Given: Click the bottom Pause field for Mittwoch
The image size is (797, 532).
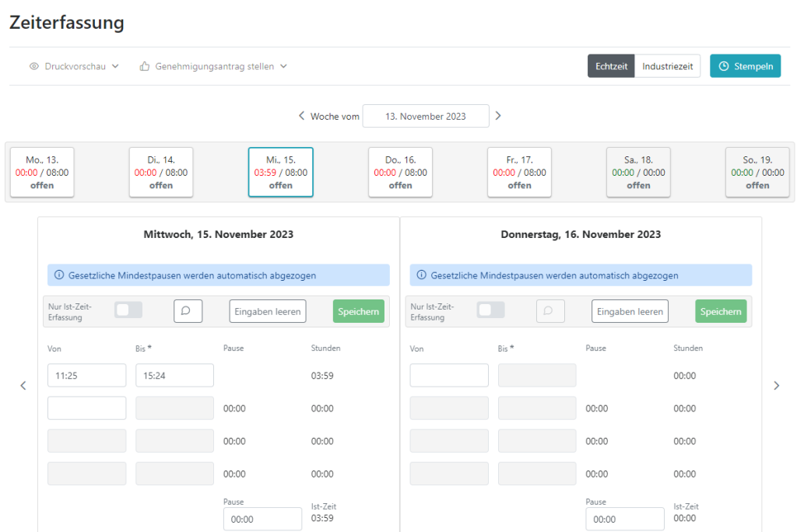Looking at the screenshot, I should point(263,519).
